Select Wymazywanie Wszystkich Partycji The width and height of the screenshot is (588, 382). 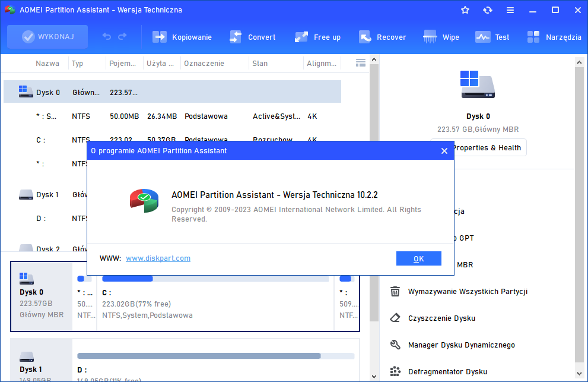[x=468, y=292]
